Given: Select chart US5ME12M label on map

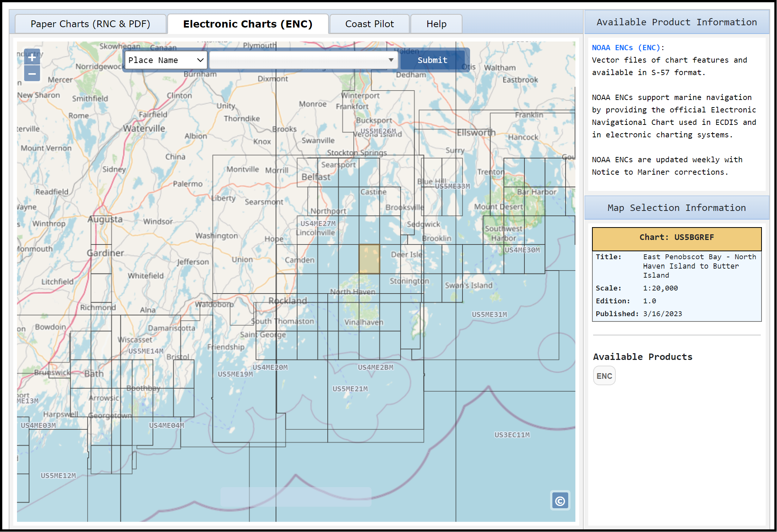Looking at the screenshot, I should 58,475.
